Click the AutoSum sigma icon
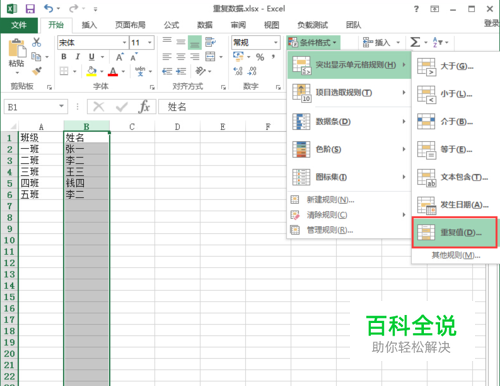Screen dimensions: 500x386 [415, 42]
